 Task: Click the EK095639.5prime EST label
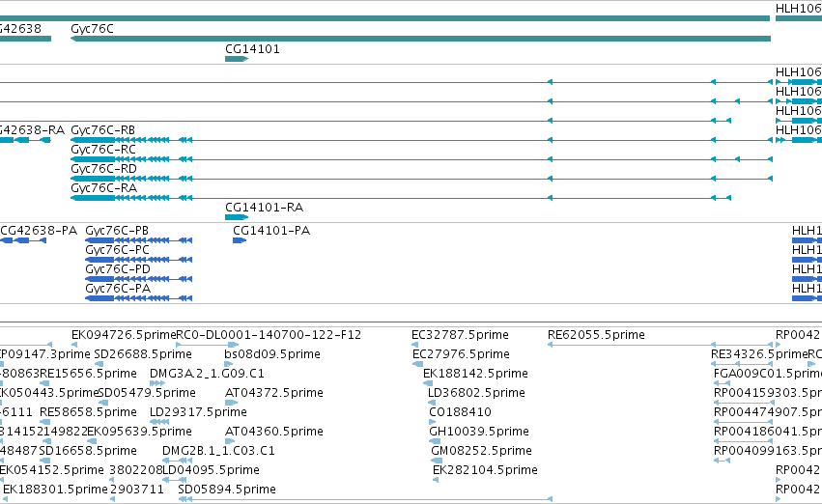click(x=139, y=432)
